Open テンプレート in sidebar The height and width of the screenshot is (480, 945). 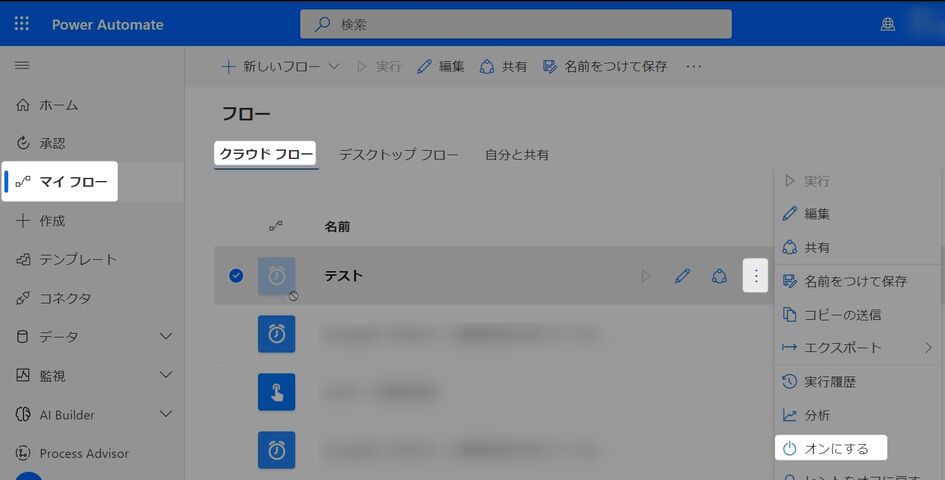click(x=66, y=259)
